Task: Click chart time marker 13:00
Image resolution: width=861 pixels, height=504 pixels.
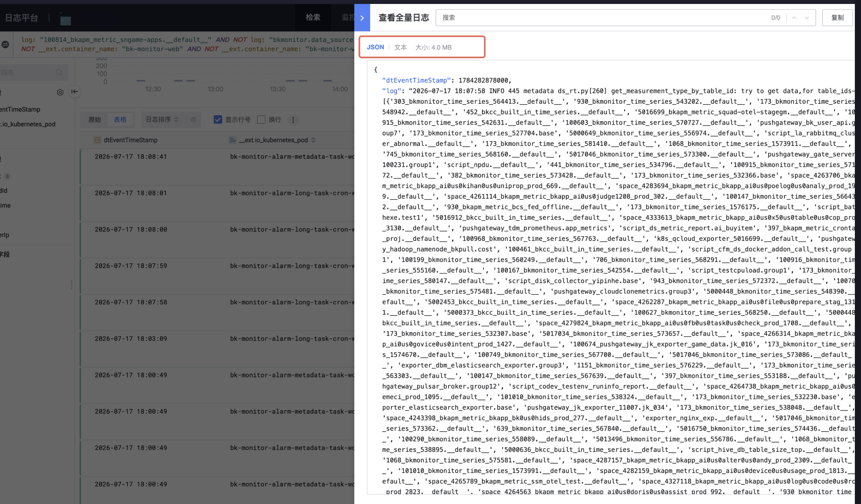Action: 216,89
